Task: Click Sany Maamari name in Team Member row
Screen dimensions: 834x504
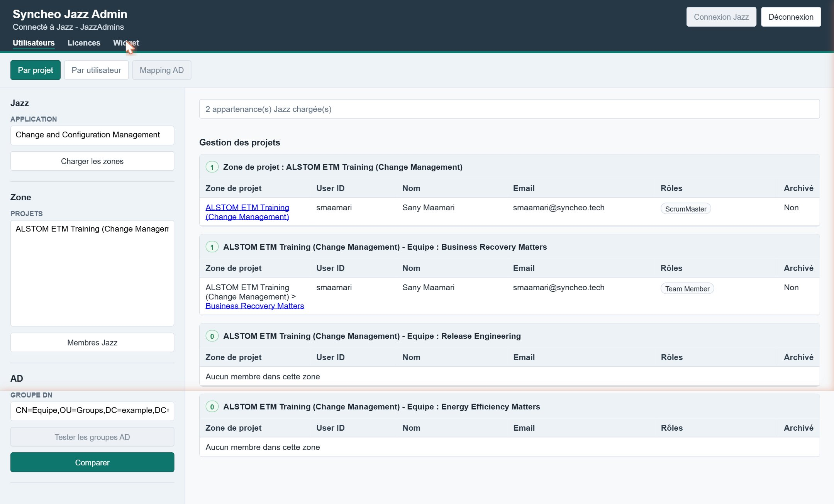Action: tap(428, 288)
